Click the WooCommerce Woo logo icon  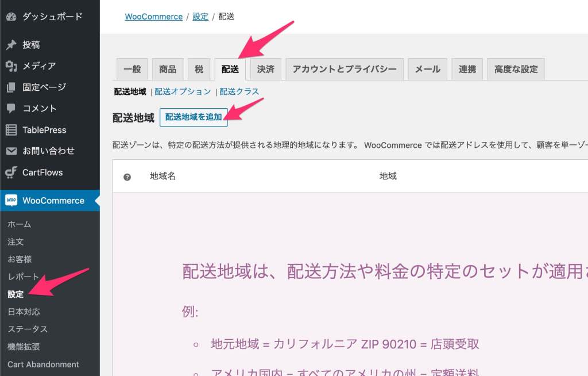11,200
